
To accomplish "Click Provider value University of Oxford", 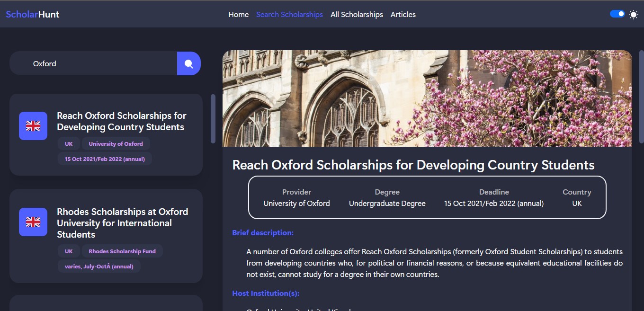I will pyautogui.click(x=296, y=204).
